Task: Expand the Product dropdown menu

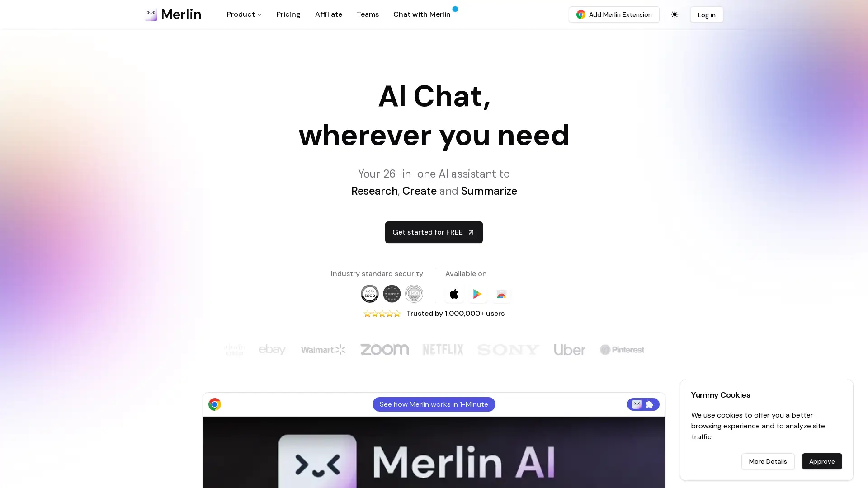Action: (x=244, y=14)
